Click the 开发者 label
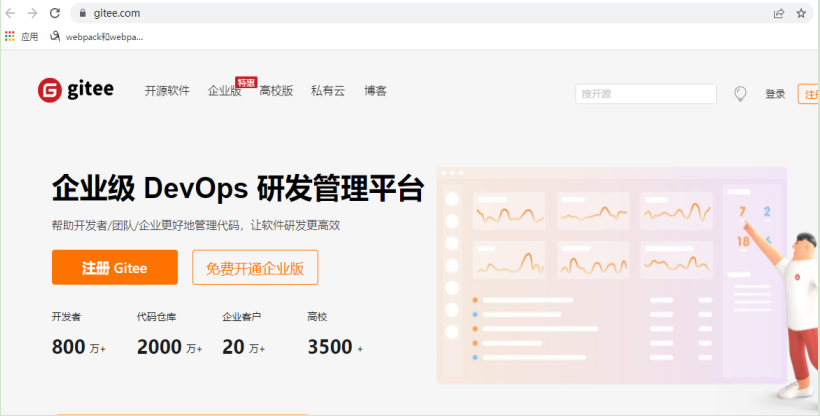 click(x=66, y=317)
